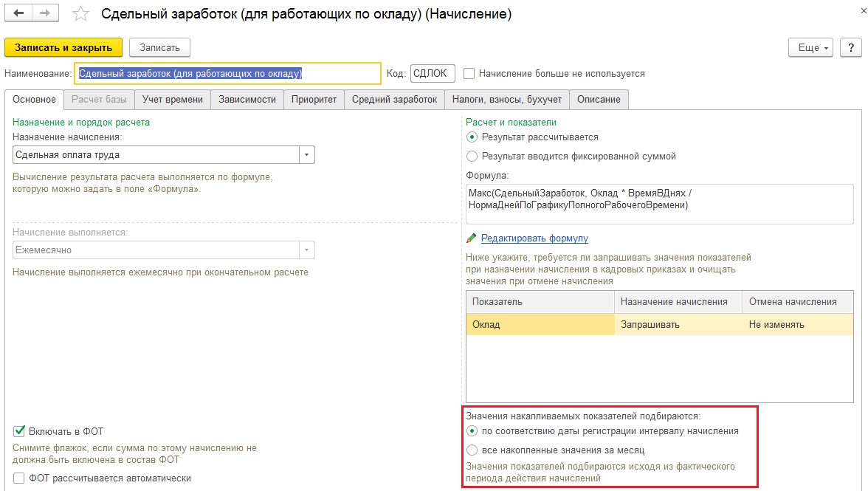Expand 'Назначение начисления' dropdown list

pos(306,155)
